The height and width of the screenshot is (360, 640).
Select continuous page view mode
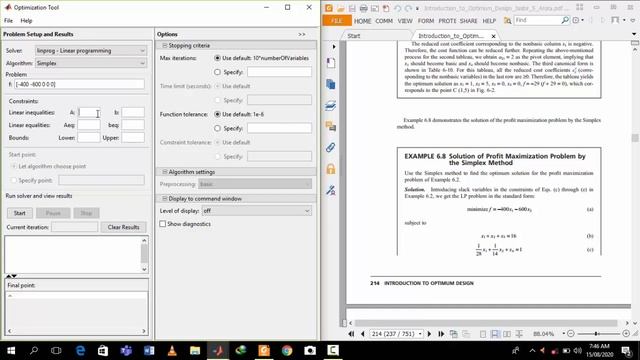(x=495, y=334)
